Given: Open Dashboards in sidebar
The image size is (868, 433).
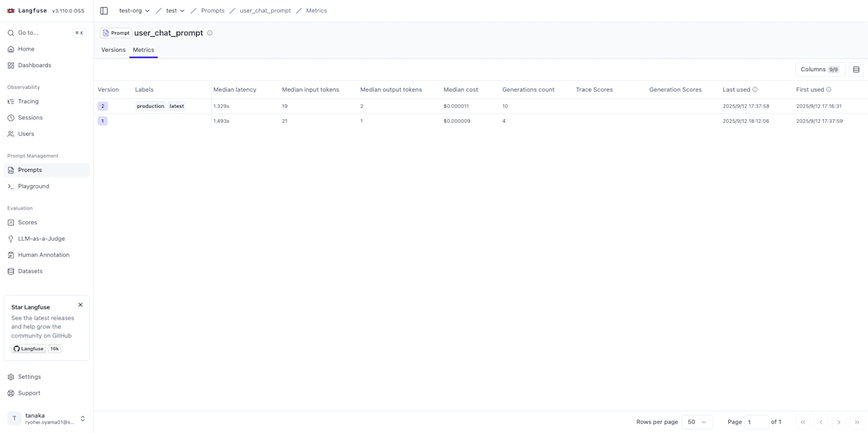Looking at the screenshot, I should [x=46, y=65].
